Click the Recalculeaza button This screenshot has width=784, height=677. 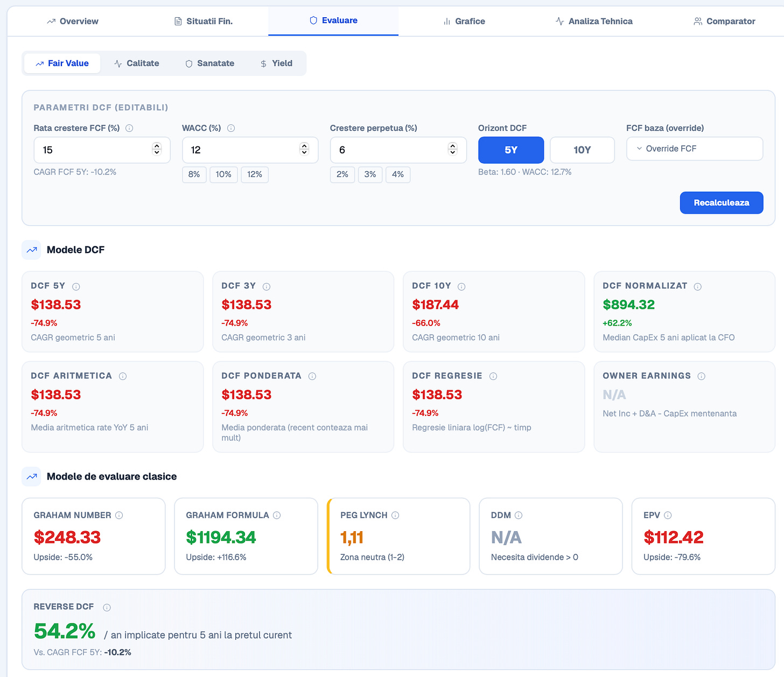tap(722, 202)
